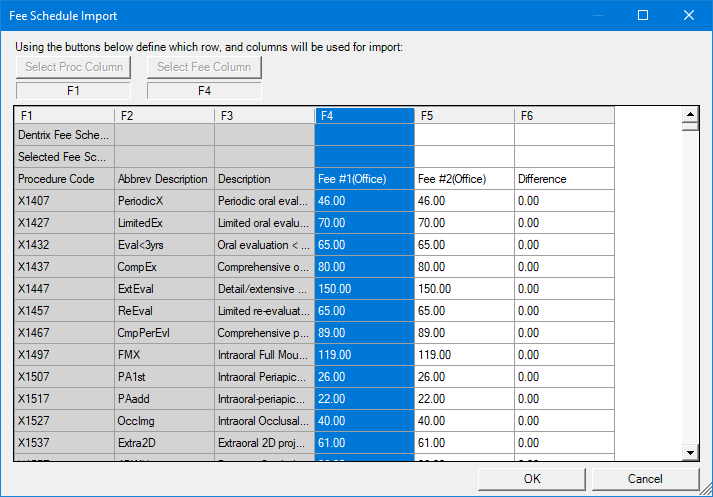
Task: Click the F2 column header
Action: 164,116
